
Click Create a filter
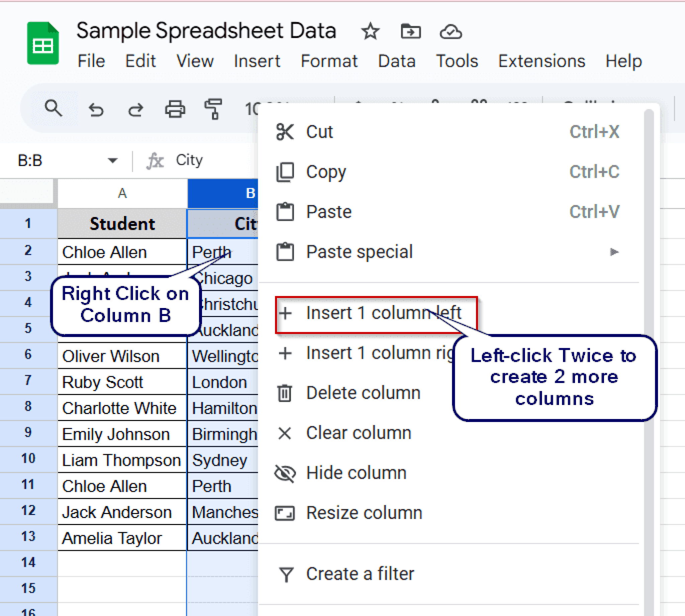point(360,573)
